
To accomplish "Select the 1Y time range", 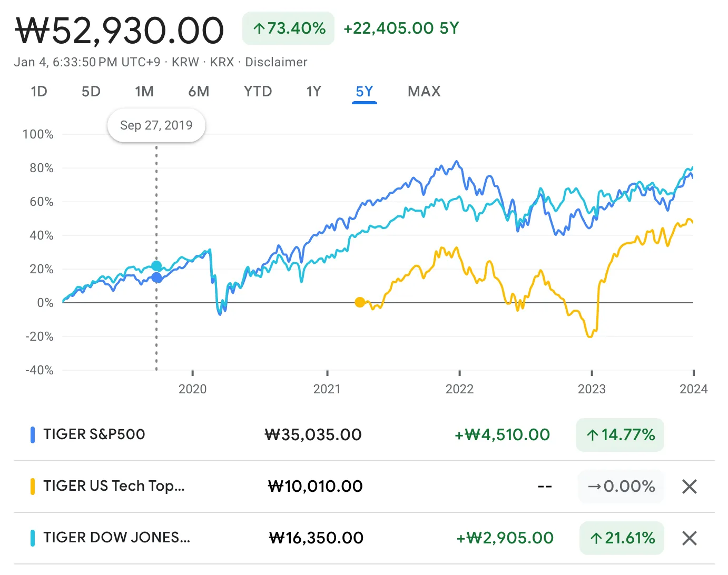I will pyautogui.click(x=313, y=92).
